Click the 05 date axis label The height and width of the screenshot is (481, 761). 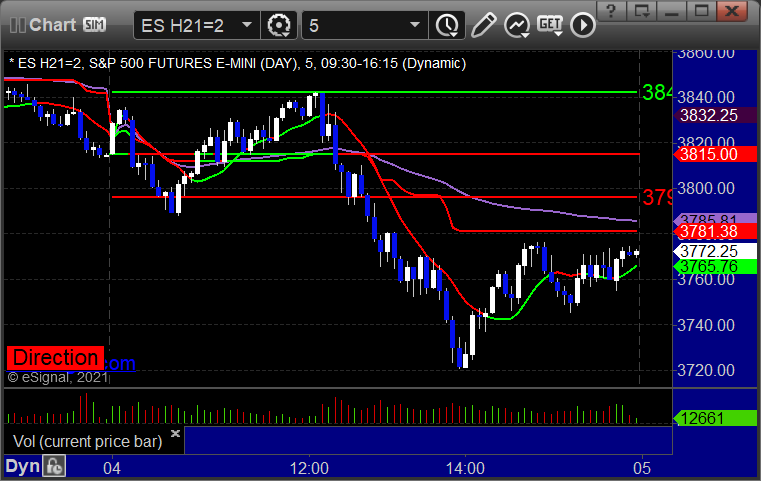coord(642,468)
